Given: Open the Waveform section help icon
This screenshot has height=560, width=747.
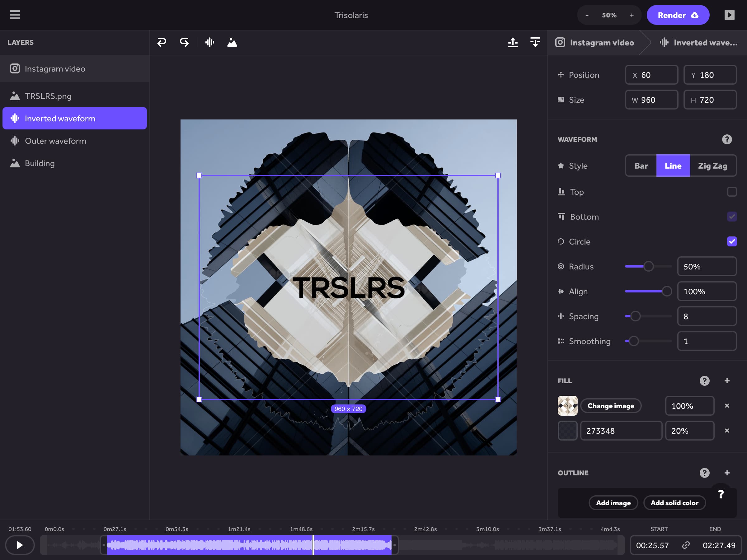Looking at the screenshot, I should pos(727,139).
